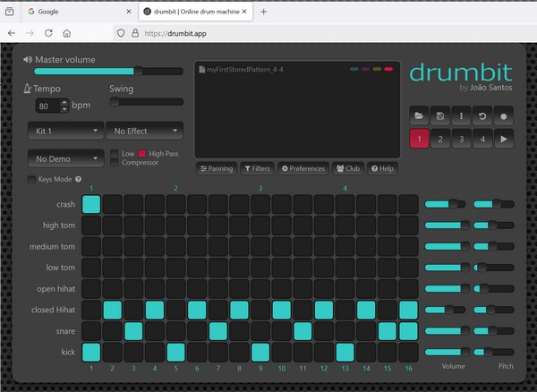Toggle the Compressor checkbox

pyautogui.click(x=114, y=162)
